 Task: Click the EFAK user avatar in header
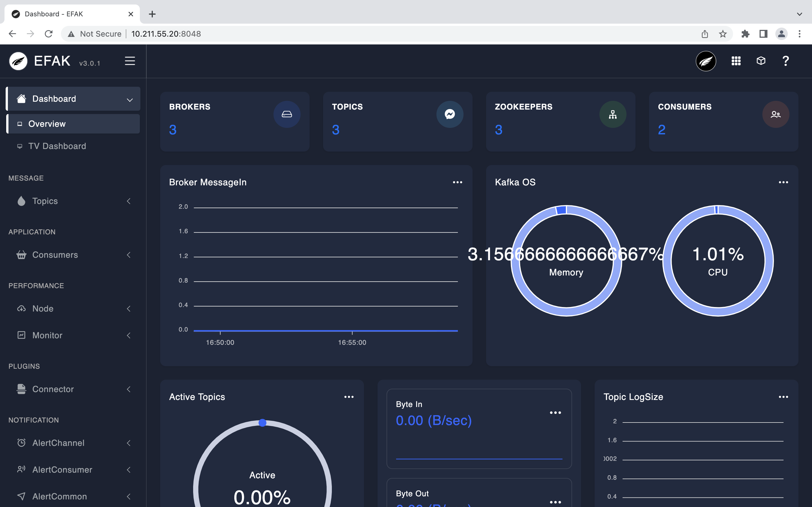706,61
